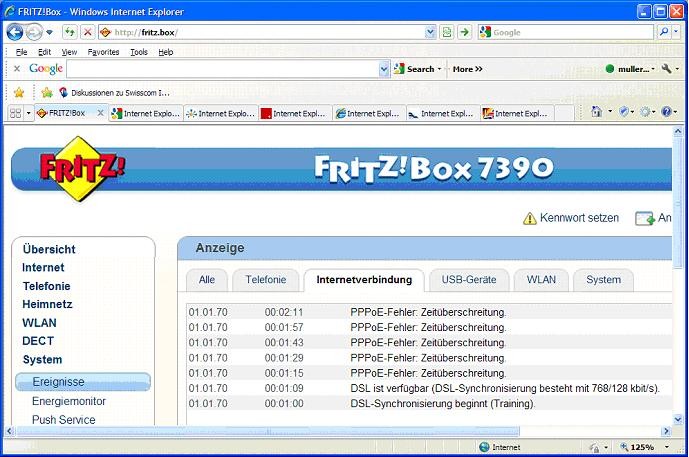Click the Home icon in command bar
689x457 pixels.
[597, 113]
